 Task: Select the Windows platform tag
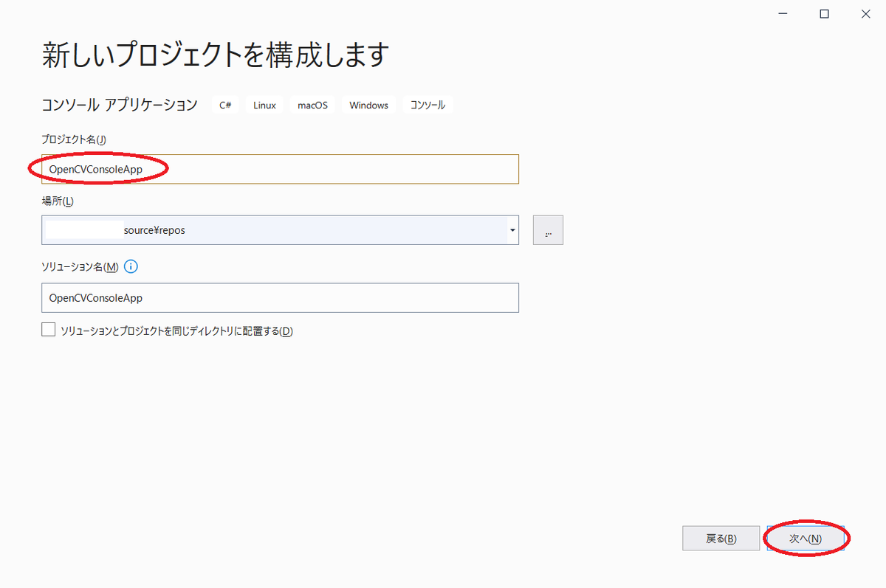click(x=368, y=105)
